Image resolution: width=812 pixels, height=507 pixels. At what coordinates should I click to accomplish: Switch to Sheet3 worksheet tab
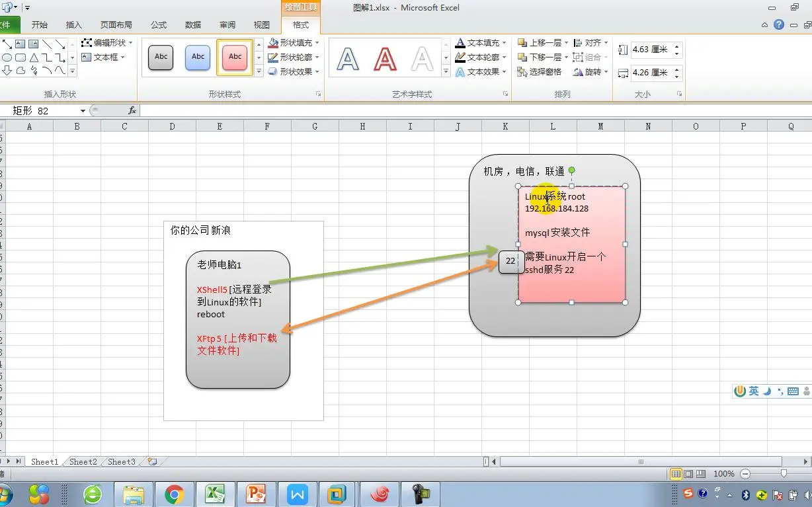122,461
